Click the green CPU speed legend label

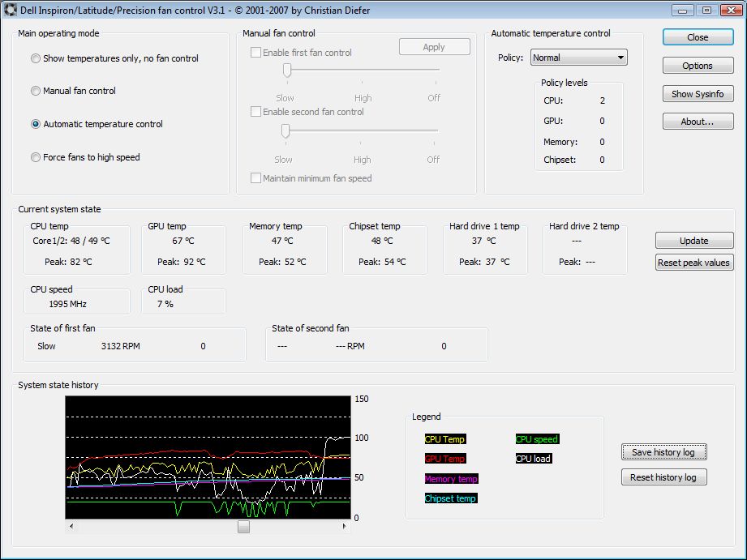(537, 439)
